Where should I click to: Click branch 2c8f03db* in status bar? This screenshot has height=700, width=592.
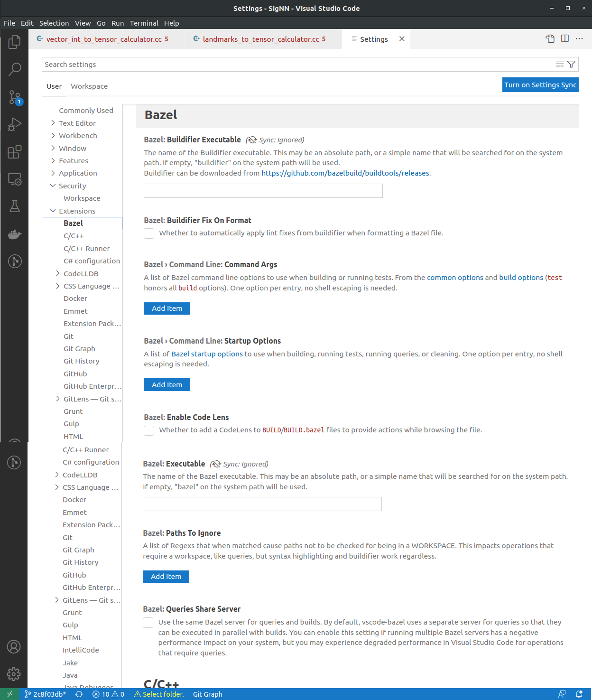46,694
